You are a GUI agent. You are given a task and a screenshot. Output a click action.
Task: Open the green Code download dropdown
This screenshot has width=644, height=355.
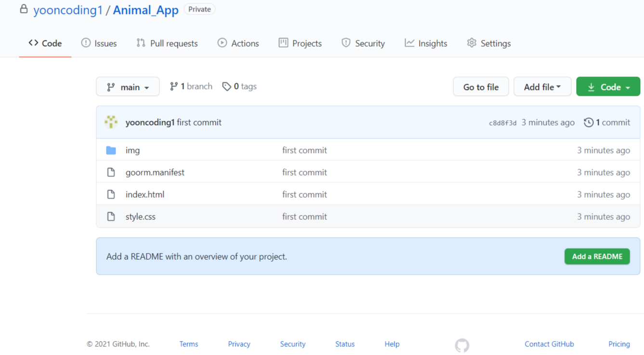coord(608,87)
